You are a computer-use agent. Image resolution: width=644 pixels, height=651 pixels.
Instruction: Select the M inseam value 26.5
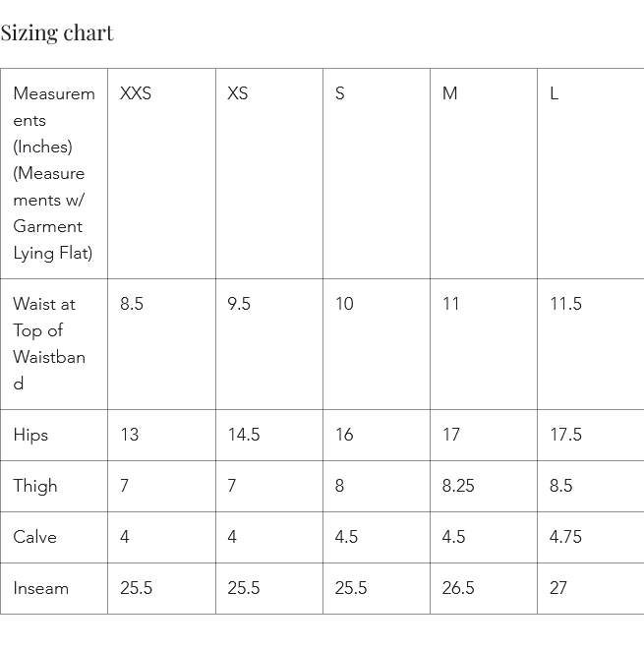tap(458, 588)
